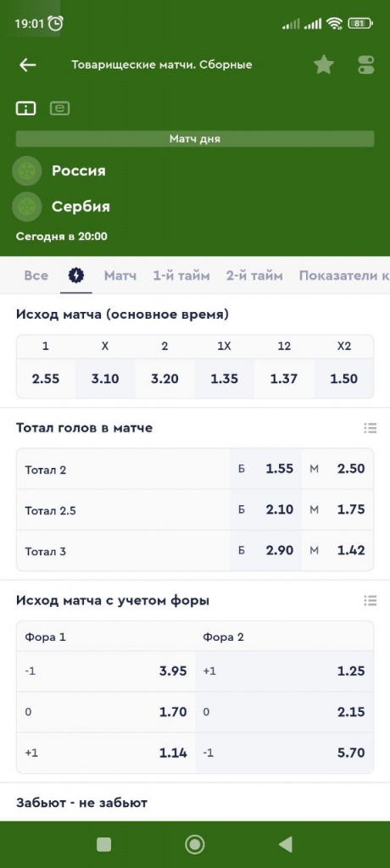Open the 1-й тайм tab

click(x=181, y=275)
